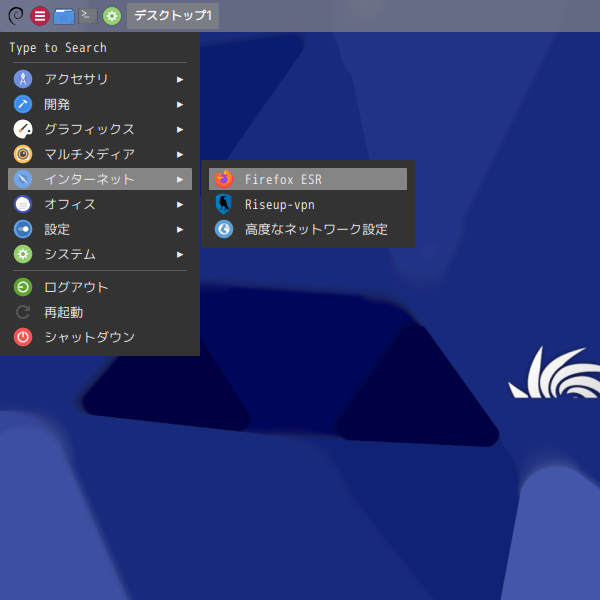Expand the 設定 submenu arrow

[180, 230]
